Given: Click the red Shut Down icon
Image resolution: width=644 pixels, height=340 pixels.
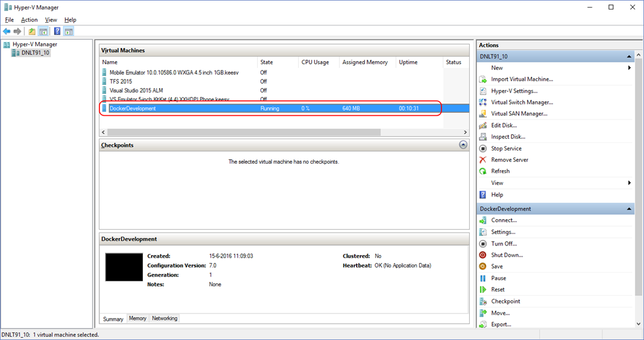Looking at the screenshot, I should [483, 255].
